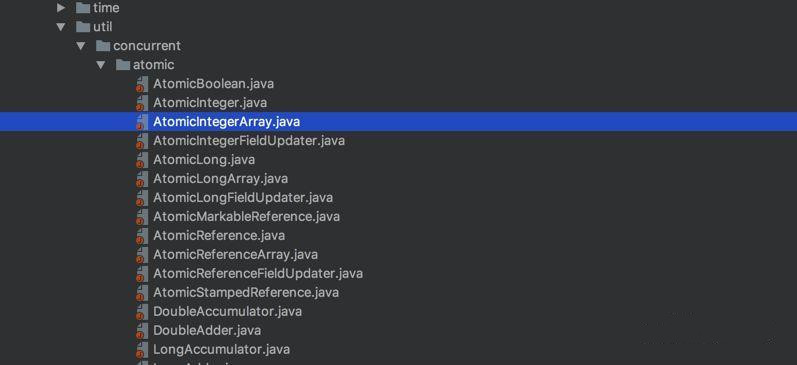
Task: Select AtomicStampedReference.java file name
Action: coord(246,292)
